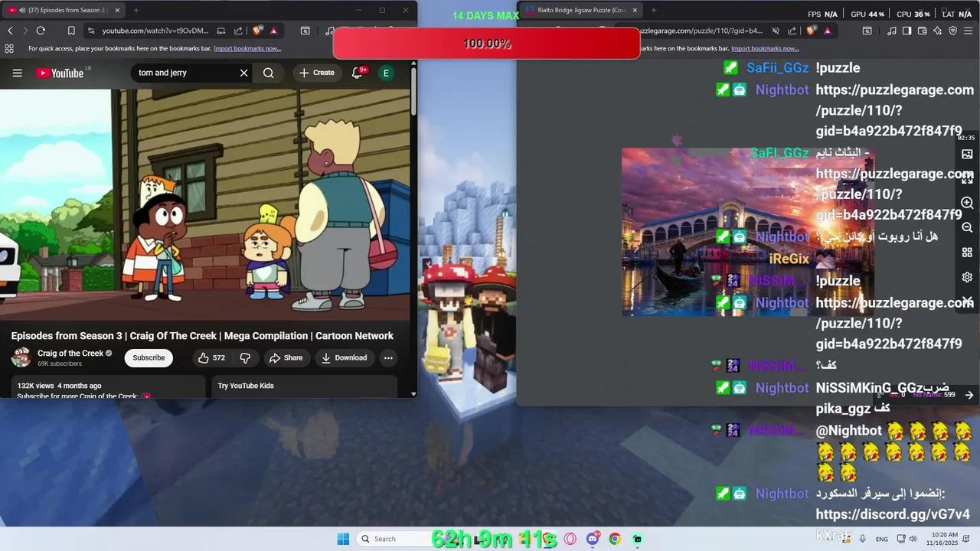Click the puzzlegarage address bar URL

(x=701, y=31)
